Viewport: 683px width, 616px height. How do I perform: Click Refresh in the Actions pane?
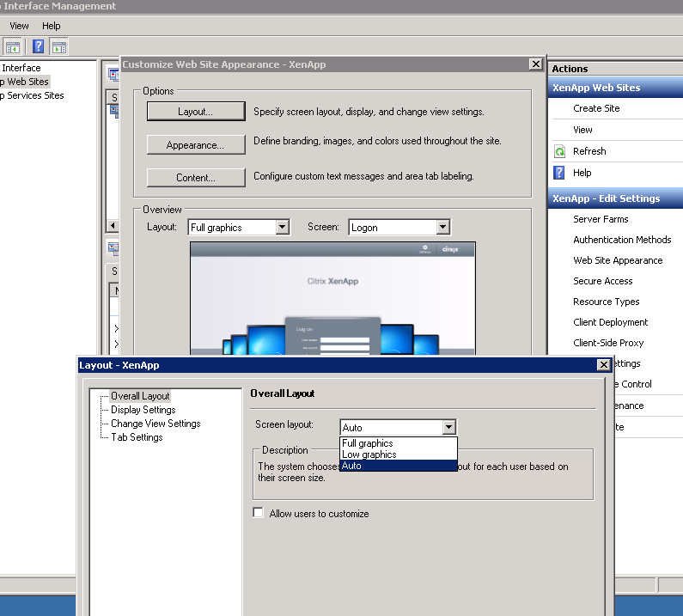click(x=589, y=151)
